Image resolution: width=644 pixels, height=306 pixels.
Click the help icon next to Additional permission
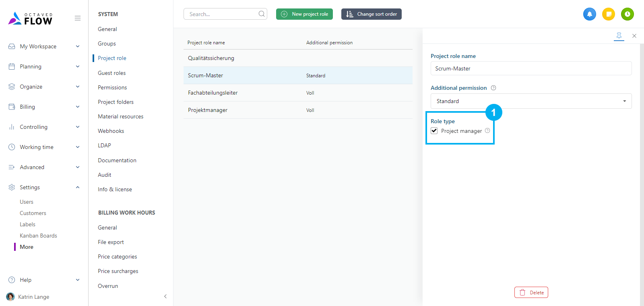pyautogui.click(x=493, y=88)
